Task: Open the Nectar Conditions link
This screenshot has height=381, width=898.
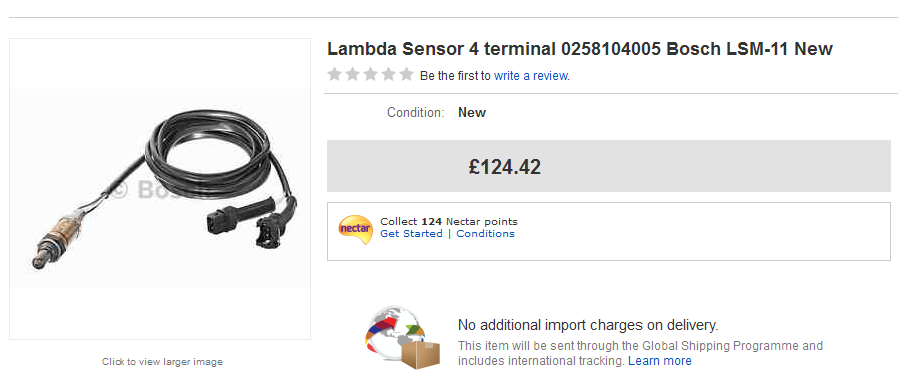Action: (x=486, y=234)
